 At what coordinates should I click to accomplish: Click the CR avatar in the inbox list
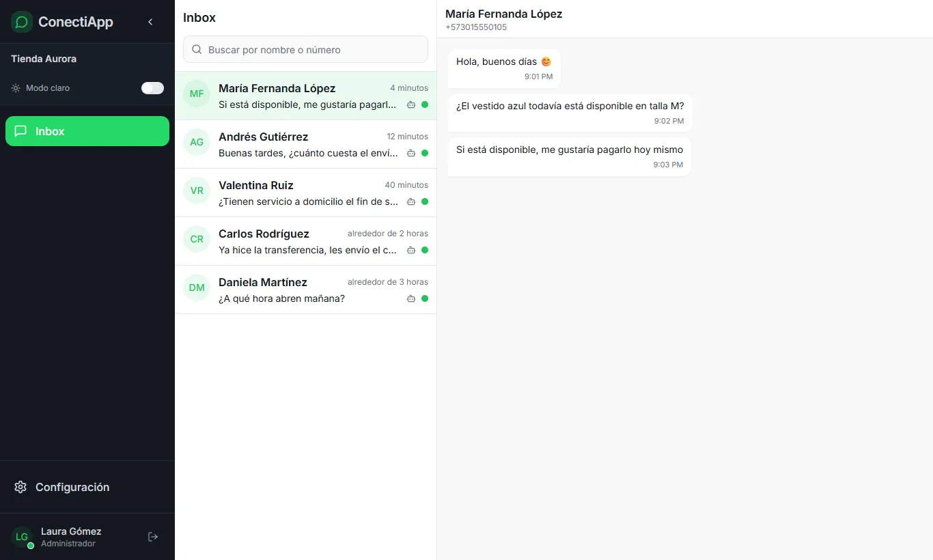(197, 239)
